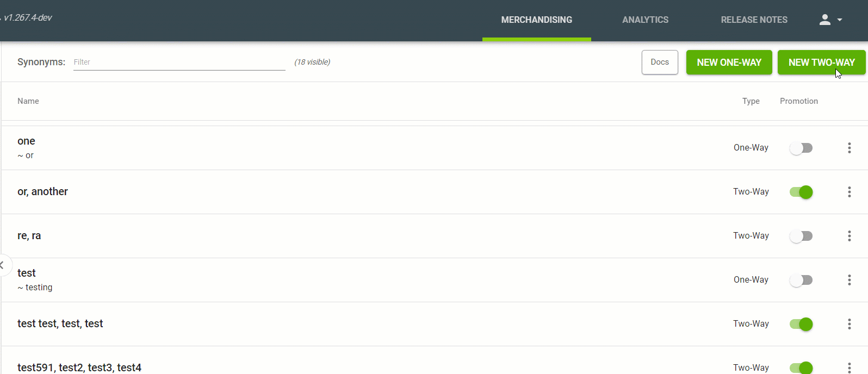The height and width of the screenshot is (374, 868).
Task: Focus the Synonyms filter field
Action: [179, 62]
